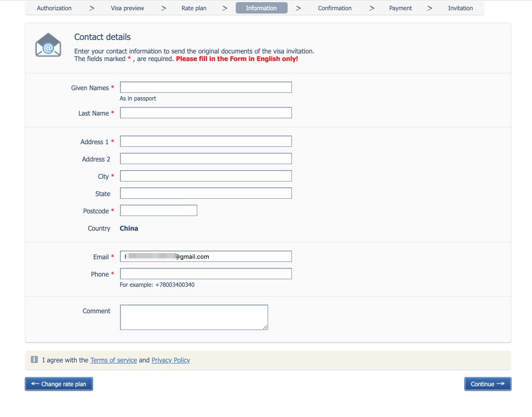
Task: Click the 'As in passport' hint text
Action: tap(138, 98)
